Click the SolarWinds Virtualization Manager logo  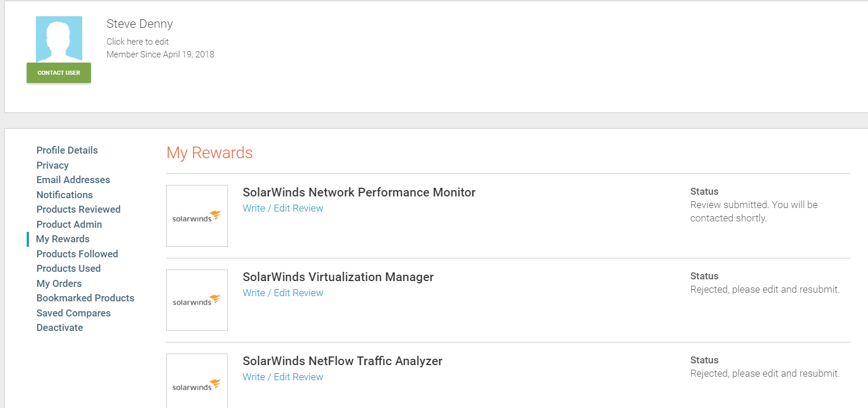(x=197, y=300)
